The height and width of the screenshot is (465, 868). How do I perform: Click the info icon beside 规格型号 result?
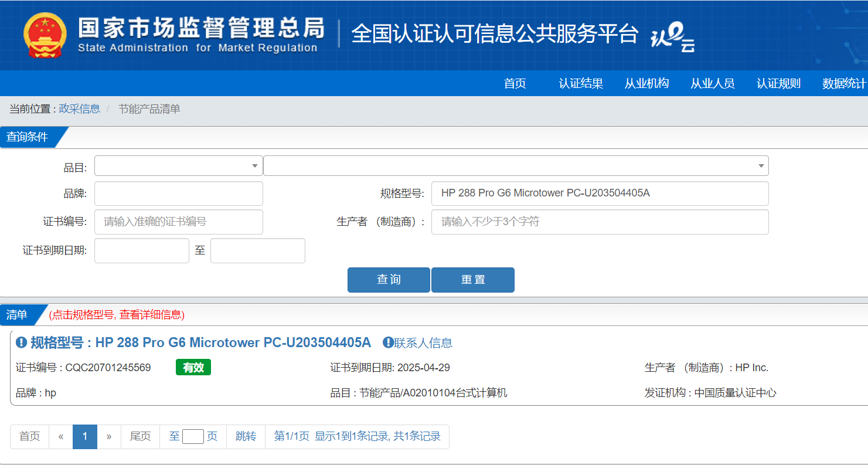22,342
